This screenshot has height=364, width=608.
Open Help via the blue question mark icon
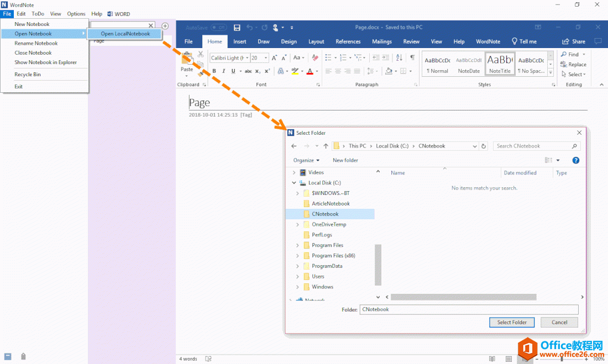pyautogui.click(x=576, y=160)
